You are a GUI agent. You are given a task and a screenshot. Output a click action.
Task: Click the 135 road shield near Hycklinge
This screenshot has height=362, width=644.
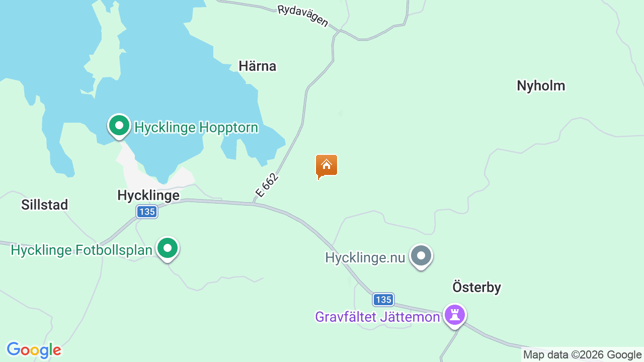[147, 212]
